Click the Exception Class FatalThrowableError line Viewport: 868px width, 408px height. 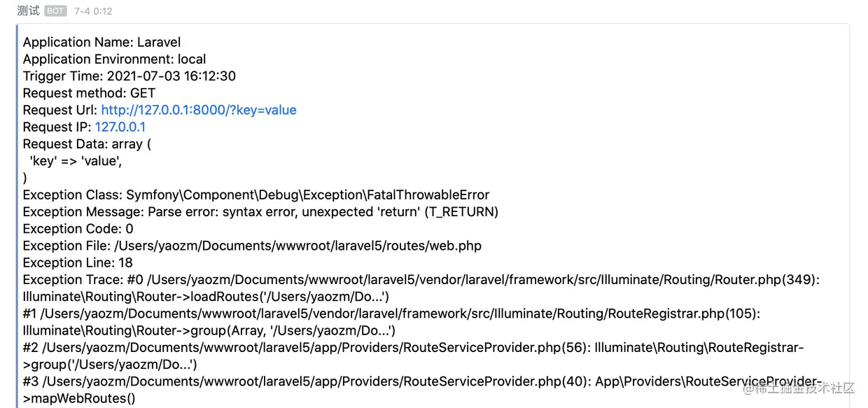[x=256, y=195]
